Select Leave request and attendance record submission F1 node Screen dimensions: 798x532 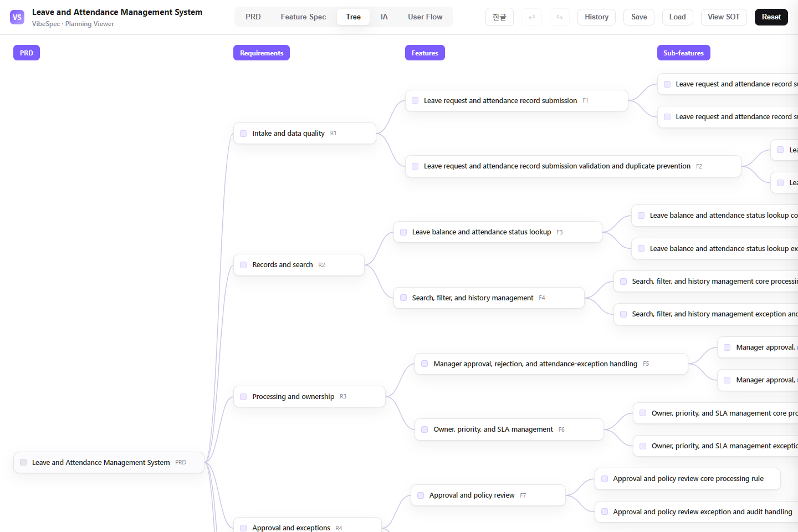516,100
